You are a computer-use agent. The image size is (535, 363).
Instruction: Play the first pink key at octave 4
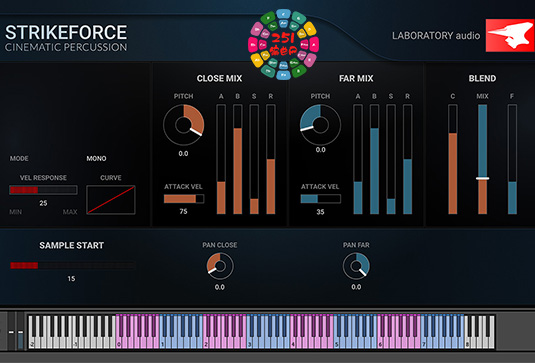[x=293, y=342]
